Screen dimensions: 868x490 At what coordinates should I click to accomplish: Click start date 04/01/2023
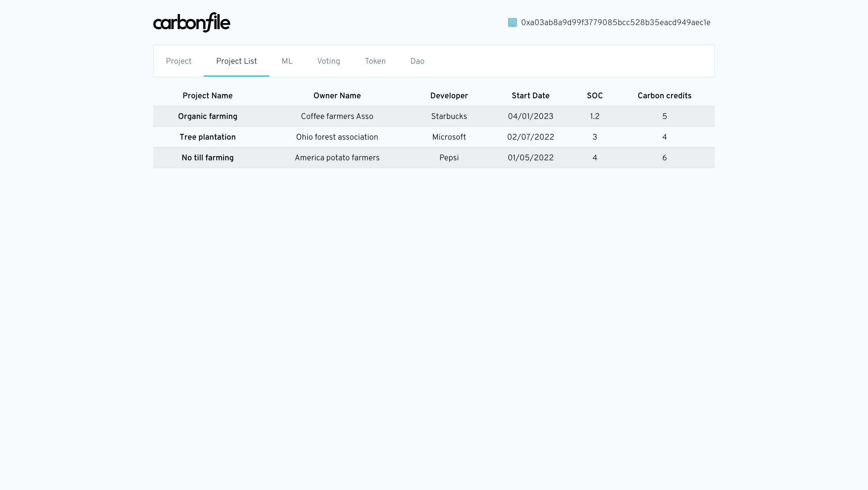[x=531, y=116]
